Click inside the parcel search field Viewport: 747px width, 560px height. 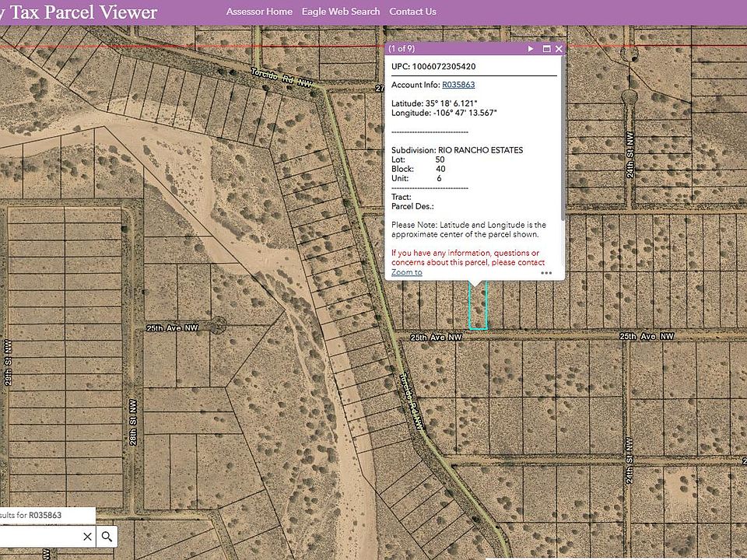tap(40, 537)
